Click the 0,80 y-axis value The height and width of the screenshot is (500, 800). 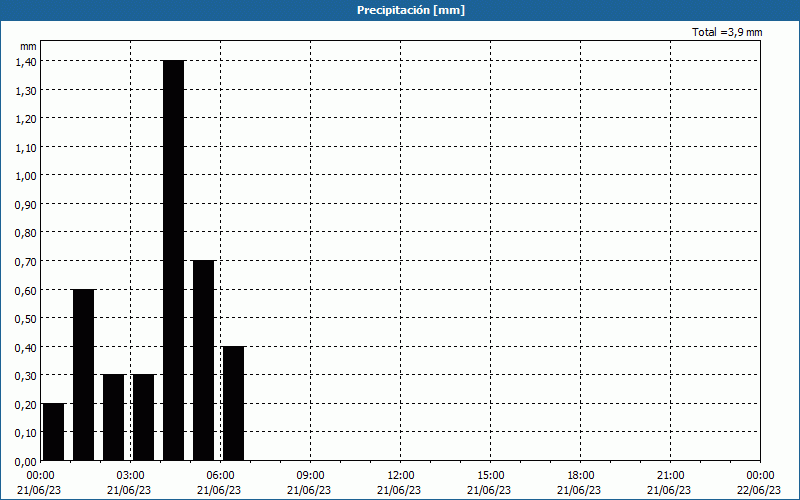[26, 233]
